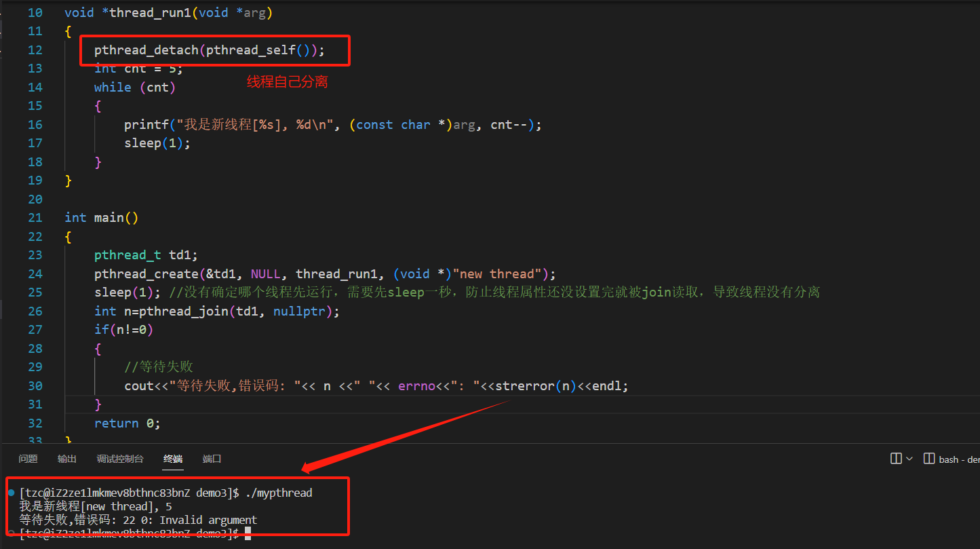This screenshot has height=549, width=980.
Task: Click line number 32 in the gutter
Action: click(x=35, y=423)
